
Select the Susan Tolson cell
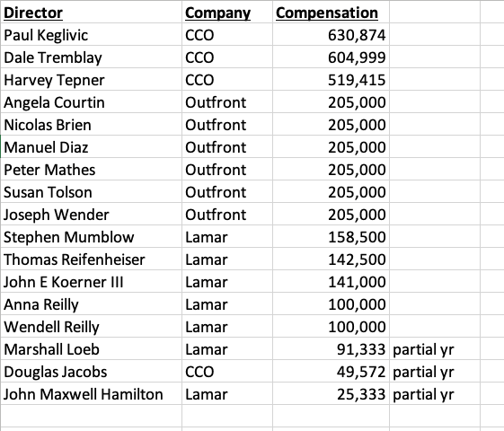coord(92,192)
